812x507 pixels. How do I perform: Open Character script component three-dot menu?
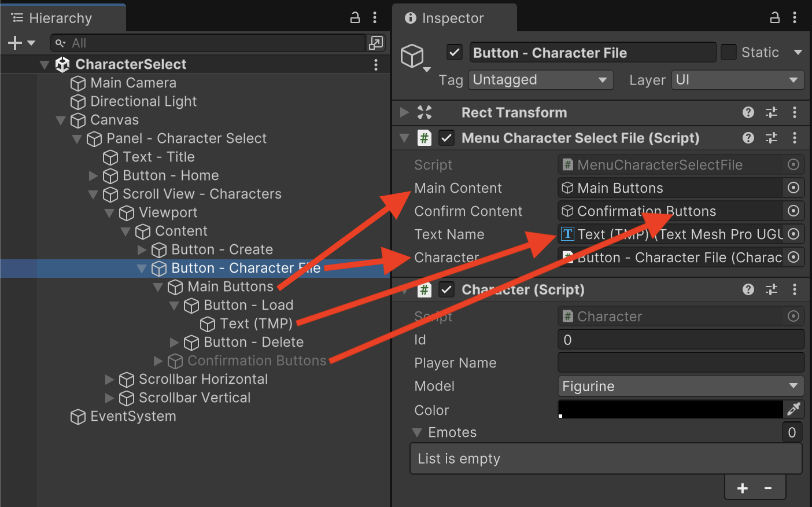point(795,289)
